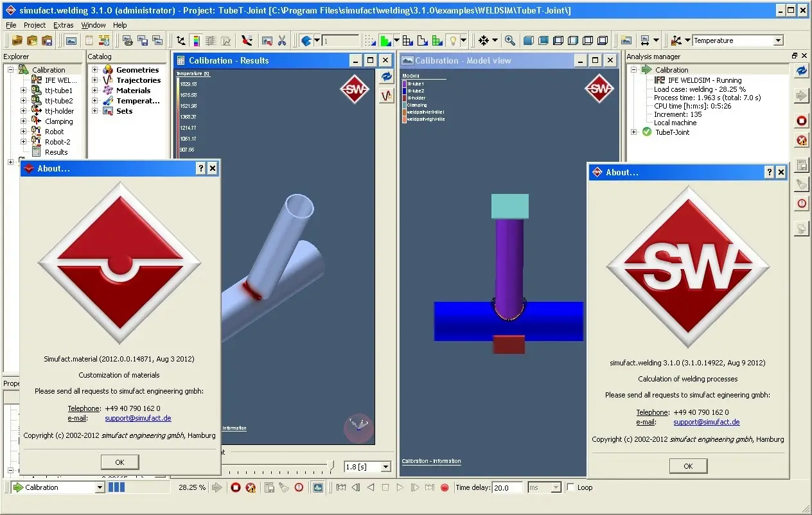Click the coordinate axes toolbar icon
Screen dimensions: 812x515
[181, 40]
